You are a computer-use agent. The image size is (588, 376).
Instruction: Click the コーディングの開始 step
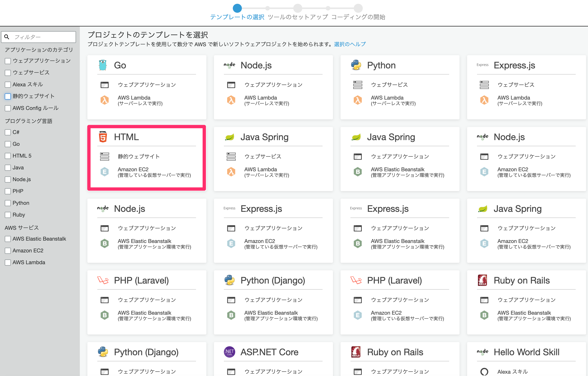[358, 17]
